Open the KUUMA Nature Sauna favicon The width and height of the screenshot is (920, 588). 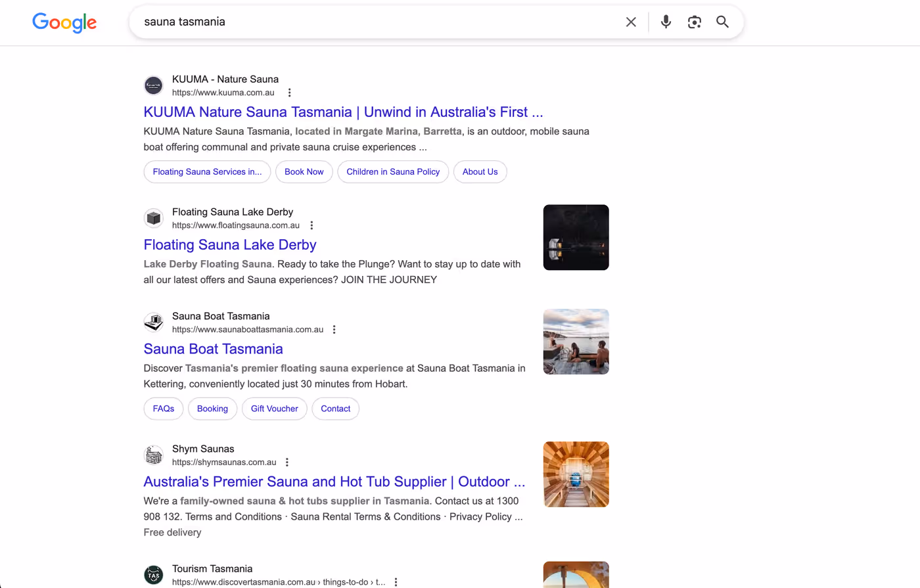[x=153, y=85]
